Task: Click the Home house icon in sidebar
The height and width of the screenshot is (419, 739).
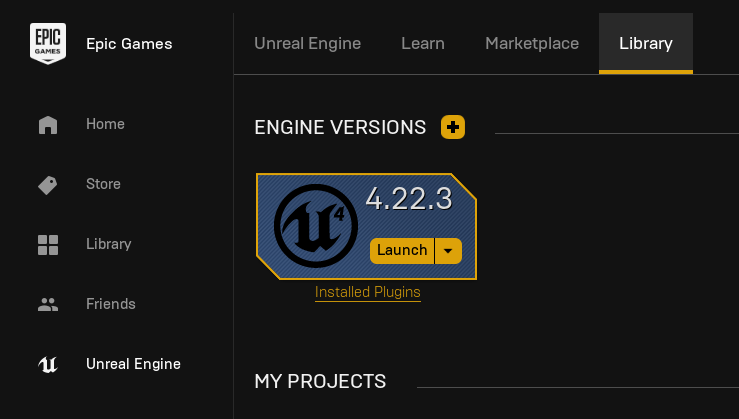Action: pos(48,124)
